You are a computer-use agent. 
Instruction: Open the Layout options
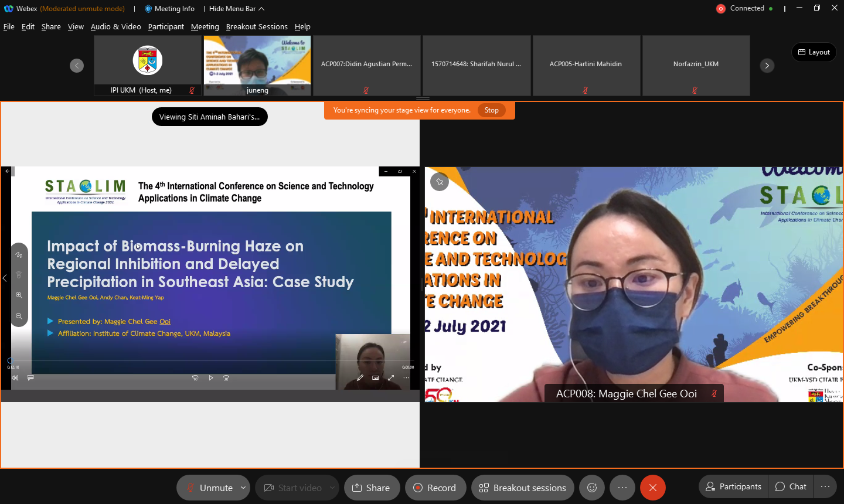pos(814,52)
